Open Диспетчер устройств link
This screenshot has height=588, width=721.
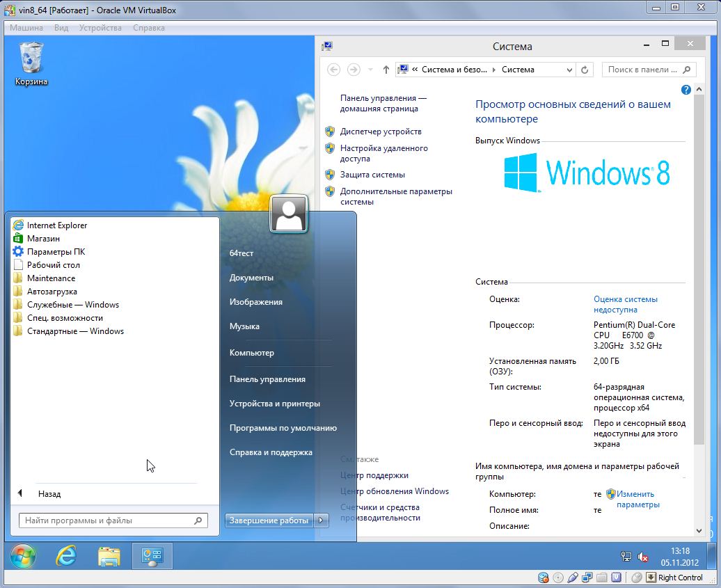(x=381, y=132)
